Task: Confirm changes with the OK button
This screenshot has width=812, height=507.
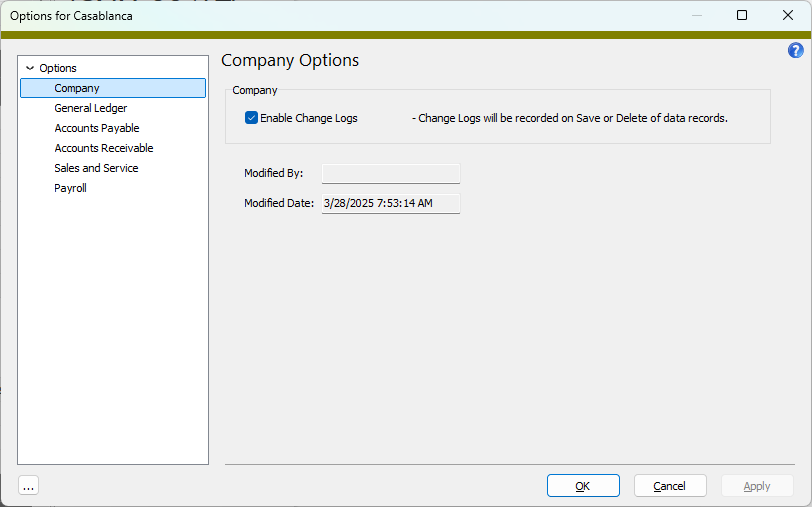Action: click(583, 486)
